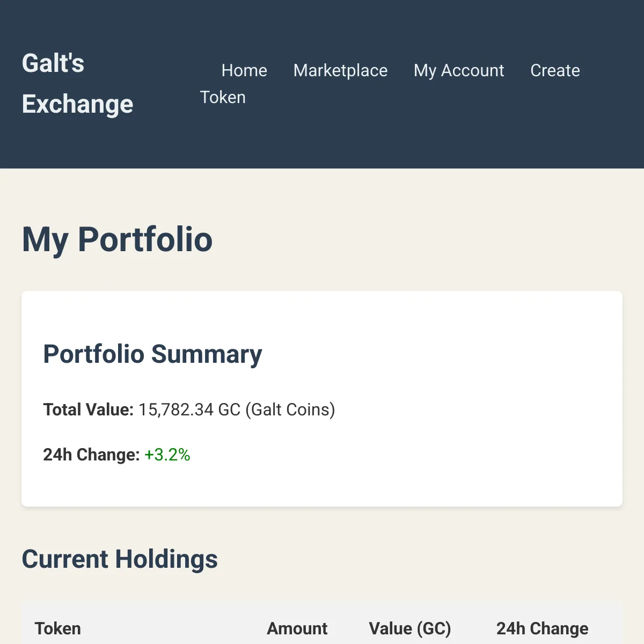Select the Current Holdings heading

(x=119, y=559)
